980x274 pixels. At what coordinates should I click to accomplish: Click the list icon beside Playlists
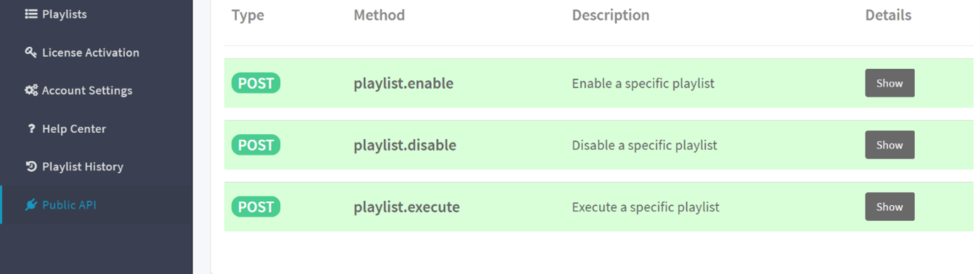(x=30, y=14)
